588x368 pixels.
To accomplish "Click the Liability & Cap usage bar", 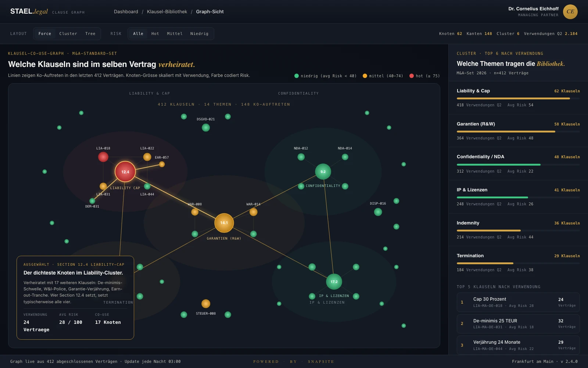I will [518, 99].
